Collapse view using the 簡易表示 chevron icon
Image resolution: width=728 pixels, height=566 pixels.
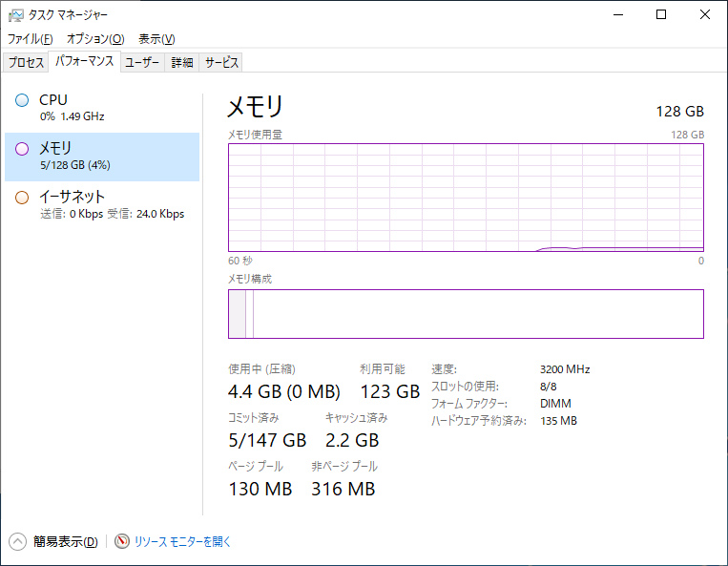17,541
